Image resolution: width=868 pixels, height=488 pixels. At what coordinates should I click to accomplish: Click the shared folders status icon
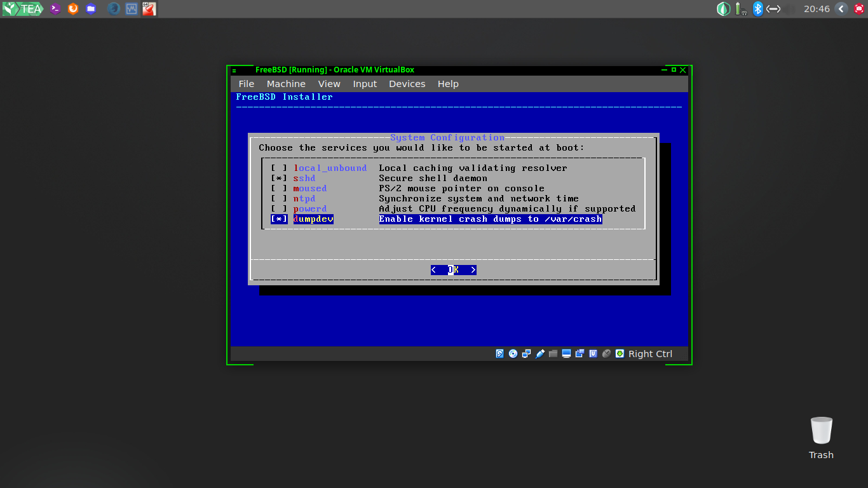(553, 354)
